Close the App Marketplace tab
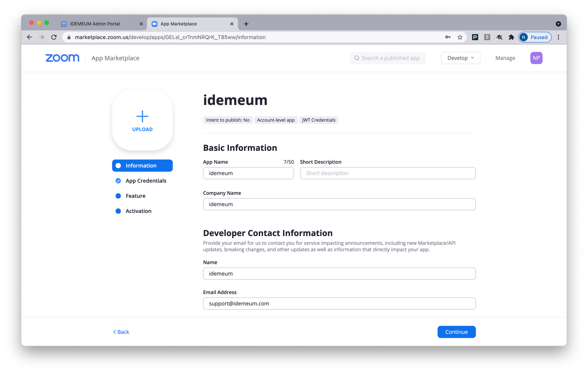The width and height of the screenshot is (588, 374). pos(232,24)
